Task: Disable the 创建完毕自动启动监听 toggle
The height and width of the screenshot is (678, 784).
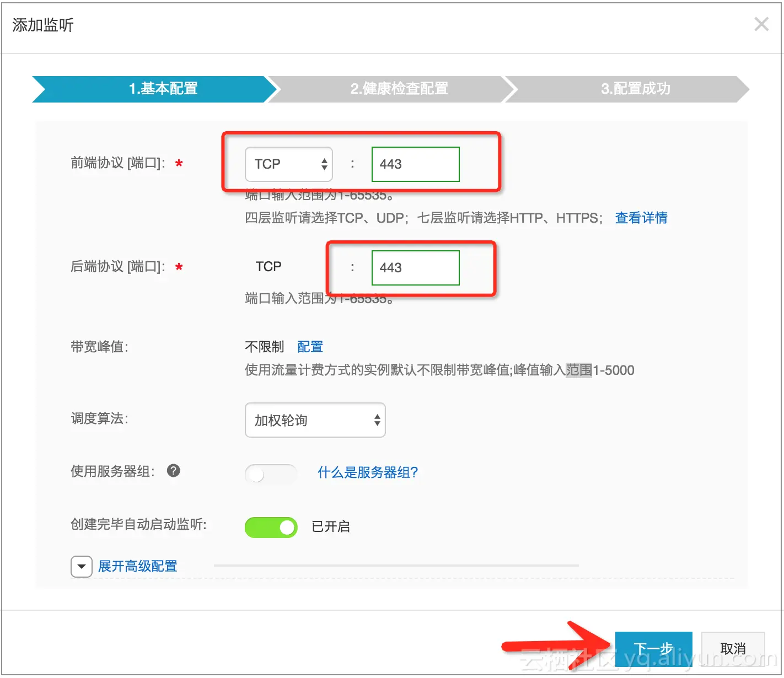Action: pos(271,527)
